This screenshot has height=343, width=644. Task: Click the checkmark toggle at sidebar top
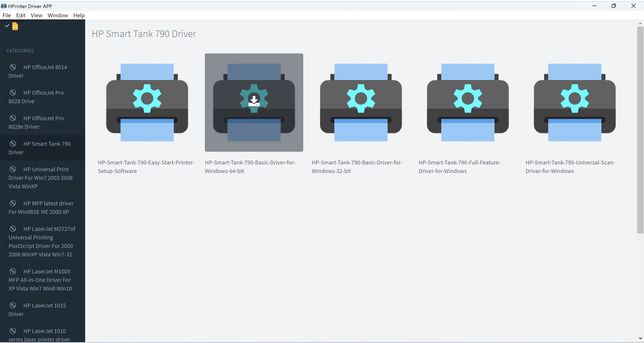7,26
